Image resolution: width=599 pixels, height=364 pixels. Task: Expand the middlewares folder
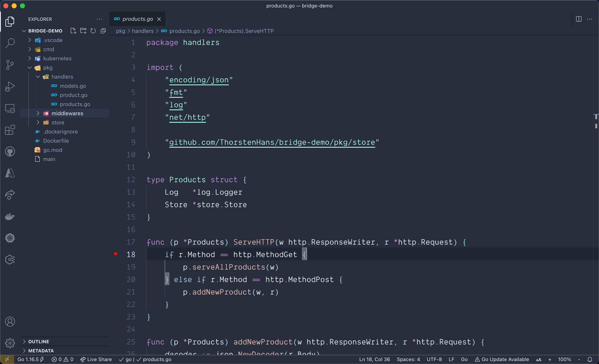click(67, 113)
